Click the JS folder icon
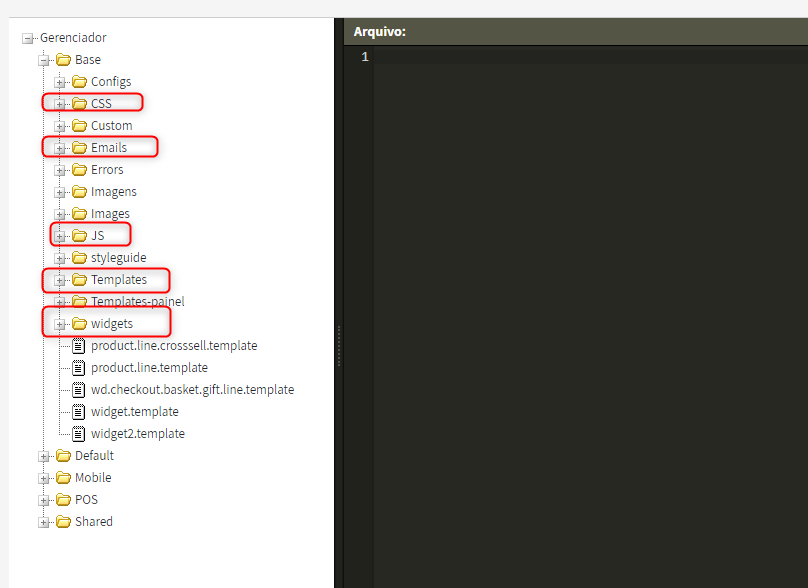Viewport: 808px width, 588px height. point(79,236)
